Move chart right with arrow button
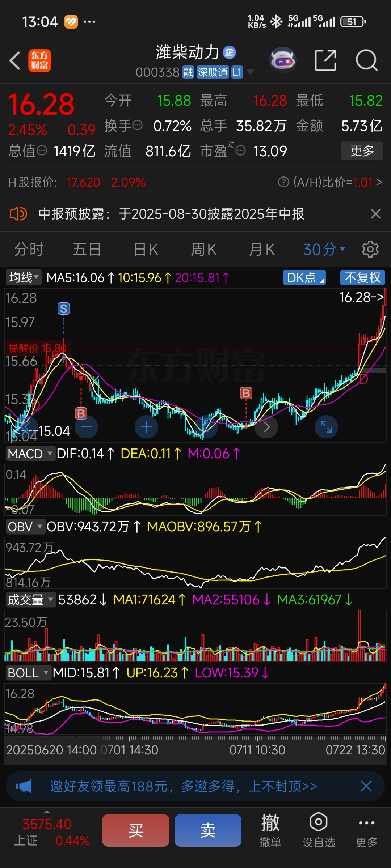 266,427
